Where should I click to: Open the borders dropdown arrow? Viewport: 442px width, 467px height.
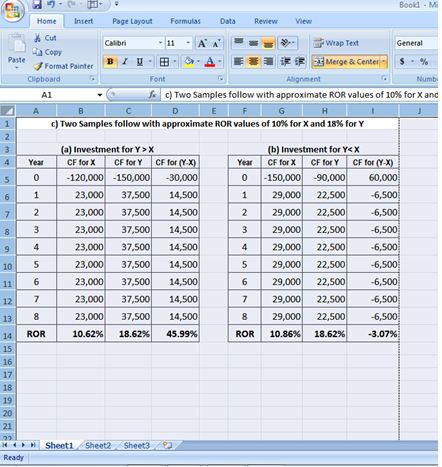174,62
